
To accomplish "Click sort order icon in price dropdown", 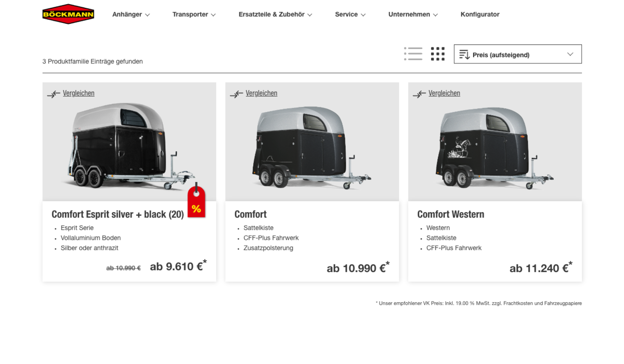I will point(464,55).
